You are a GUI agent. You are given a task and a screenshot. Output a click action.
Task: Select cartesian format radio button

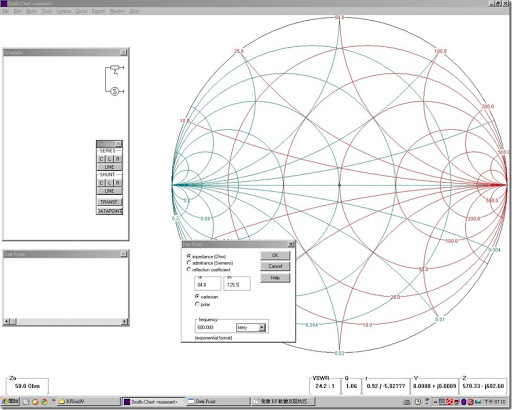(197, 296)
